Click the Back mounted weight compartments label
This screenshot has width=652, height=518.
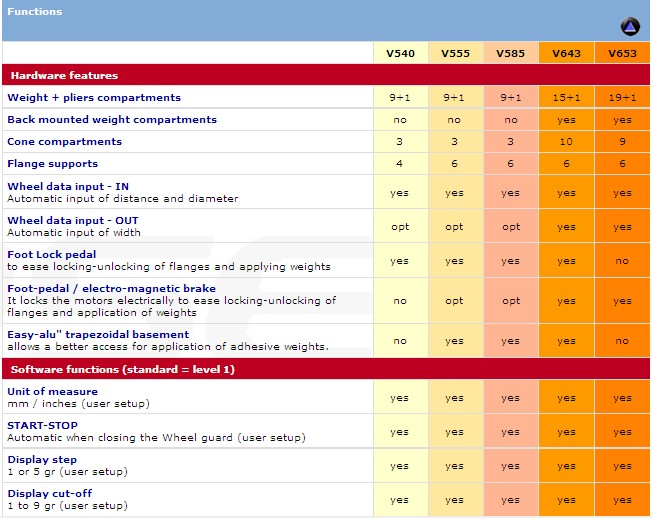(x=112, y=120)
